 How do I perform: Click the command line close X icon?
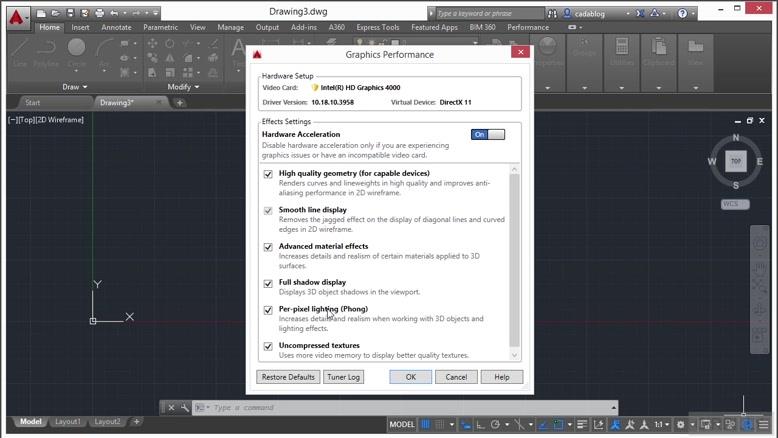pos(171,408)
